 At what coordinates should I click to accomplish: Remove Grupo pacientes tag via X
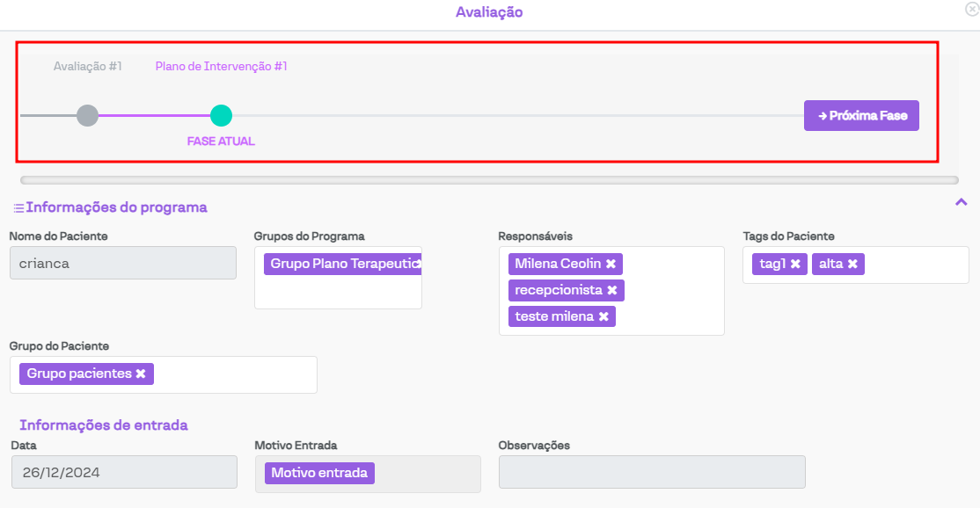tap(141, 374)
